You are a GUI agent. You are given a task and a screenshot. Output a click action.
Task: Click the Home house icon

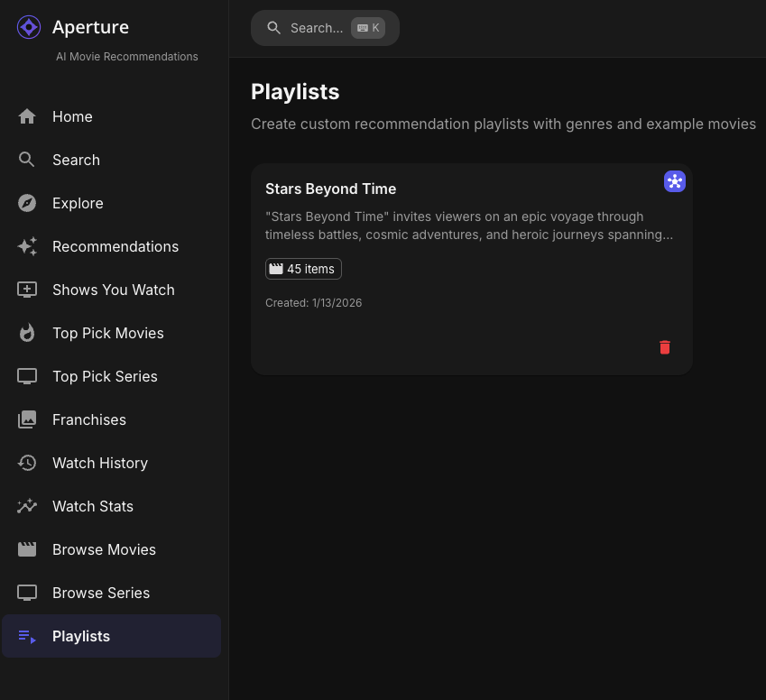pos(27,116)
